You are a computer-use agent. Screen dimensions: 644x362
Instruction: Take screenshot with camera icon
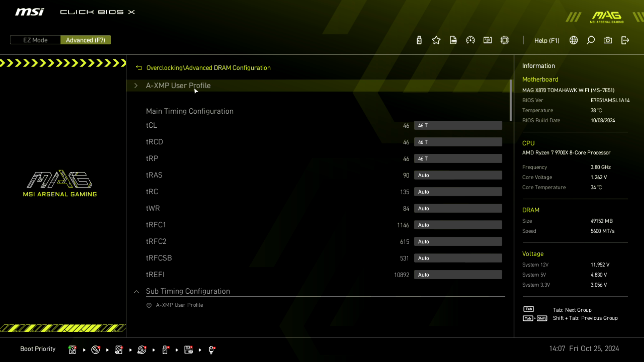608,40
